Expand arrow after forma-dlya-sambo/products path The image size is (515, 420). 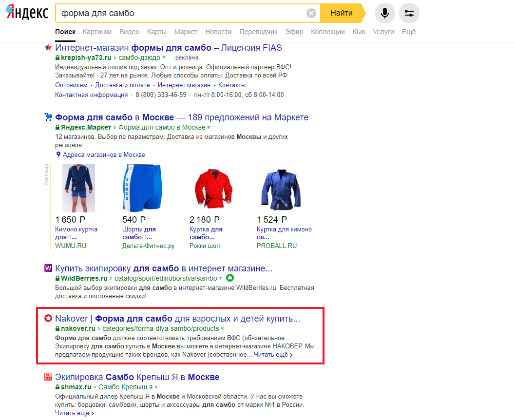click(222, 329)
